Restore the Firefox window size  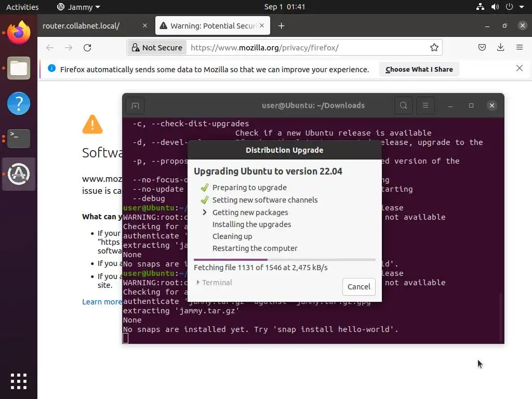[x=504, y=26]
